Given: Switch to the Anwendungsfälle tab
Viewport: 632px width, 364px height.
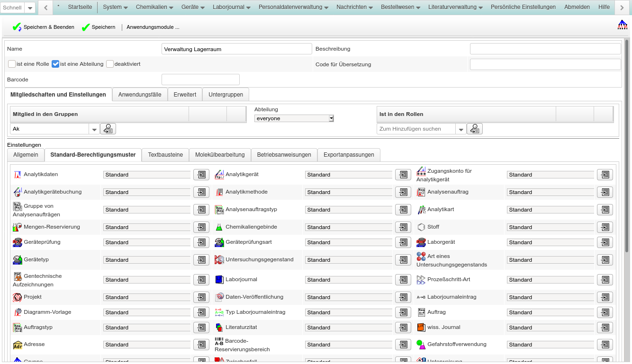Looking at the screenshot, I should [x=140, y=95].
